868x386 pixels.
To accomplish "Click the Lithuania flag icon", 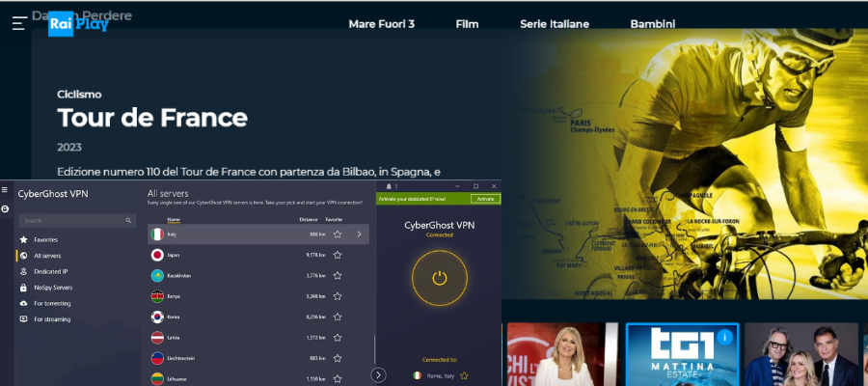I will tap(157, 379).
